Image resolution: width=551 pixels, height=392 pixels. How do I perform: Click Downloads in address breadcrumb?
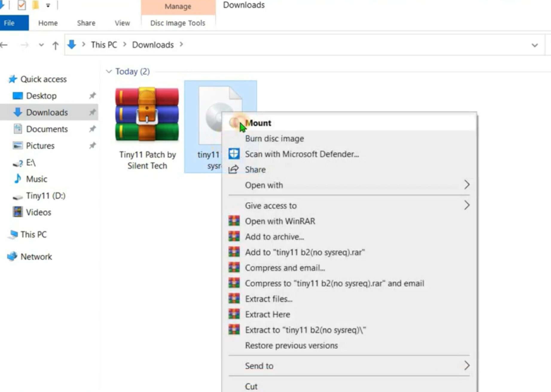pos(153,45)
